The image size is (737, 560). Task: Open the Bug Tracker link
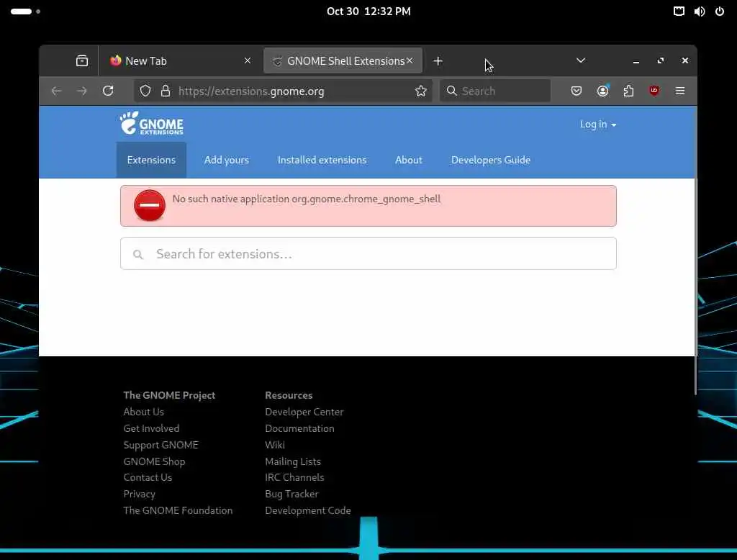coord(291,494)
